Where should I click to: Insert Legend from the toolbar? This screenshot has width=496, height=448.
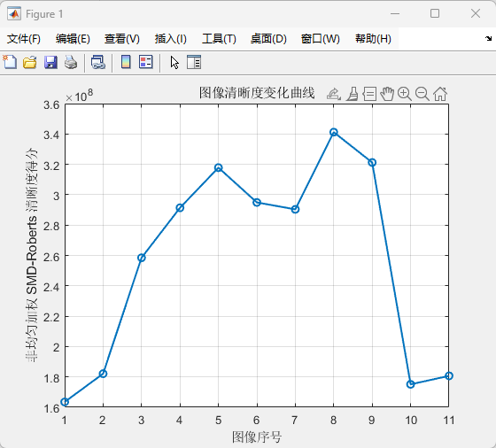click(x=146, y=62)
